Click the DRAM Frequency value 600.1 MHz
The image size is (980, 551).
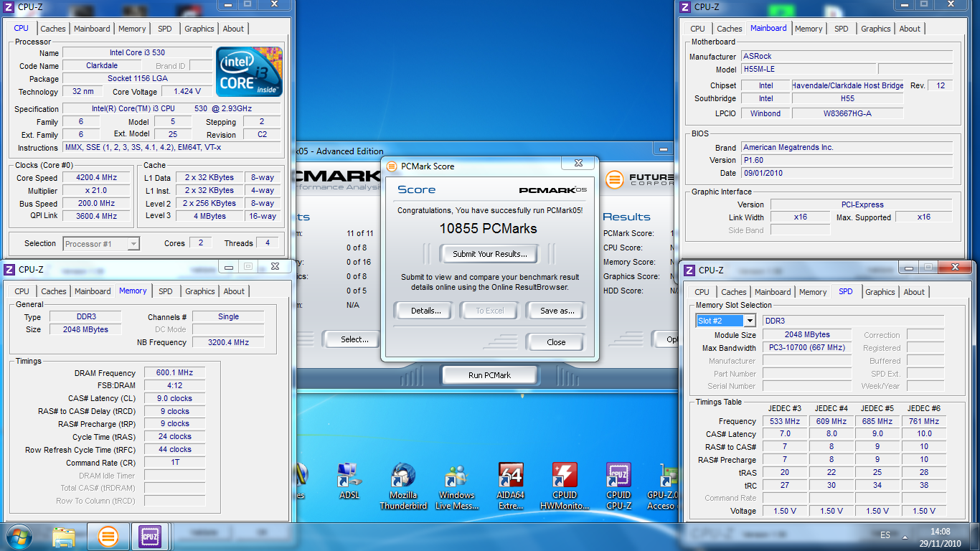click(x=175, y=373)
